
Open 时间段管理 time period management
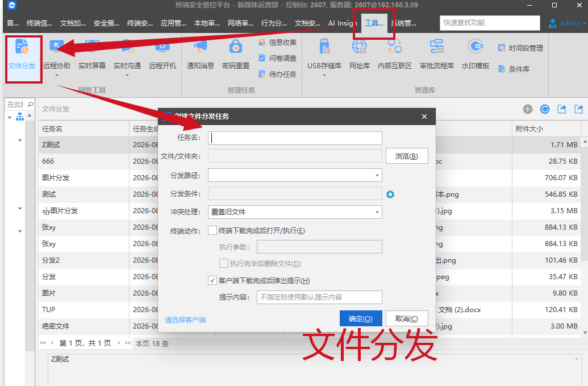point(520,48)
